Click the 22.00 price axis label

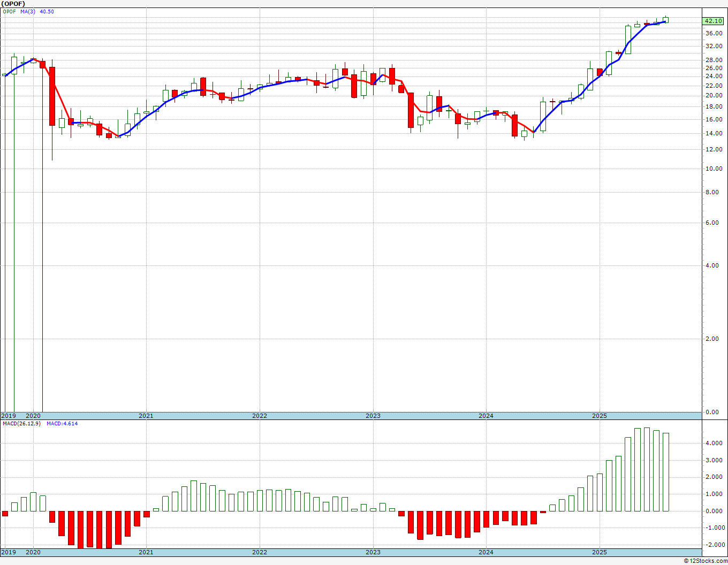714,86
